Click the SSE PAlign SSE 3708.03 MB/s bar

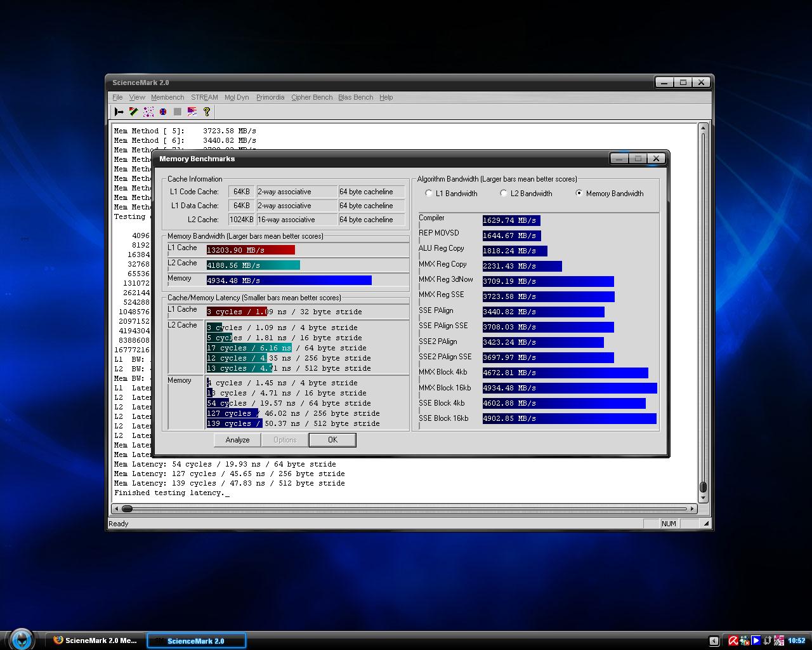click(548, 327)
